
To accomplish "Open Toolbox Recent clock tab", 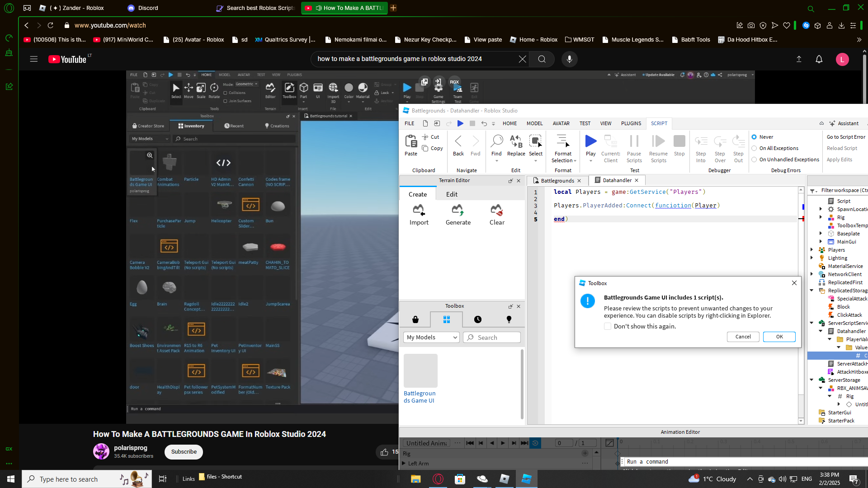I will (478, 319).
